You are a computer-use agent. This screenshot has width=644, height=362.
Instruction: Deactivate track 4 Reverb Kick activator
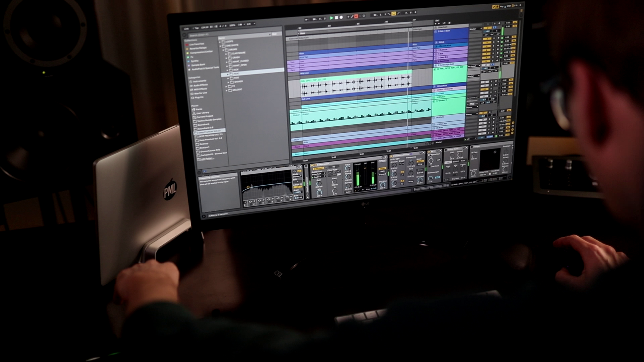[487, 43]
